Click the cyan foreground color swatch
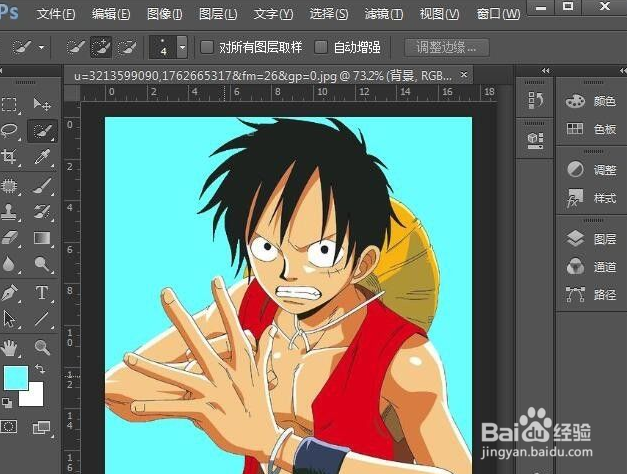Image resolution: width=627 pixels, height=474 pixels. coord(16,377)
